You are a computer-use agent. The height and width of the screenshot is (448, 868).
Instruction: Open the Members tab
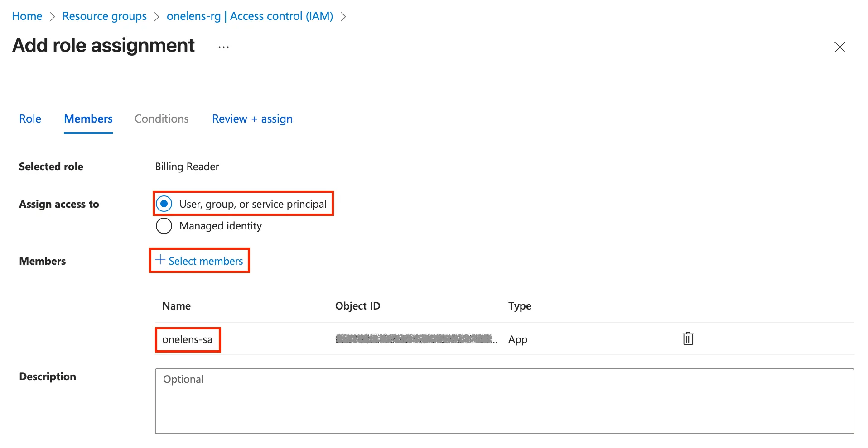pyautogui.click(x=88, y=119)
